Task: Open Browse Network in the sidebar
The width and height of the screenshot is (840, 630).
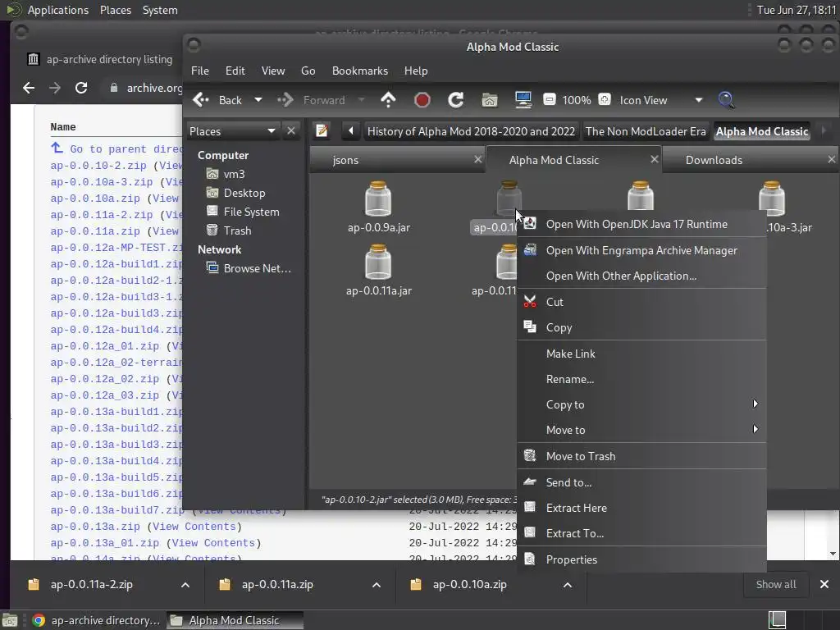Action: [x=257, y=268]
